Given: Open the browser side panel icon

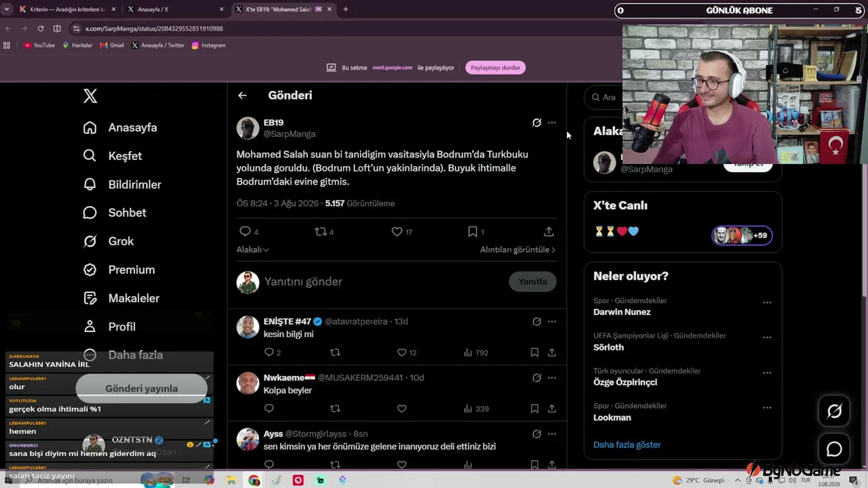Looking at the screenshot, I should (x=57, y=28).
